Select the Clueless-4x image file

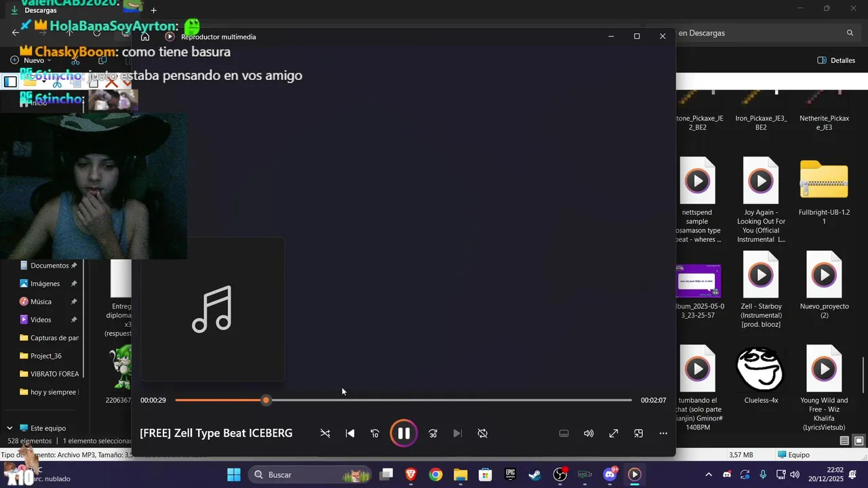point(761,375)
